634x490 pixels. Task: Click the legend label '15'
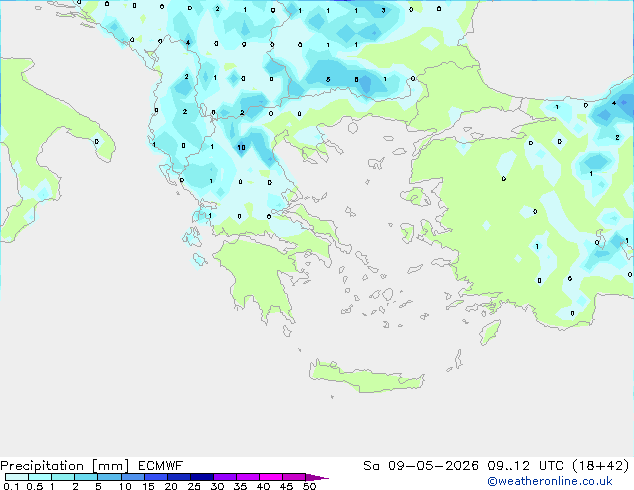[148, 486]
